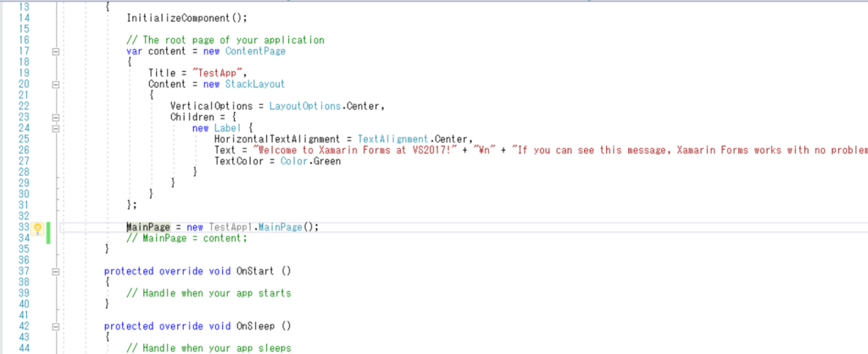This screenshot has height=354, width=868.
Task: Collapse the ContentPage initializer on line 17
Action: pos(55,52)
